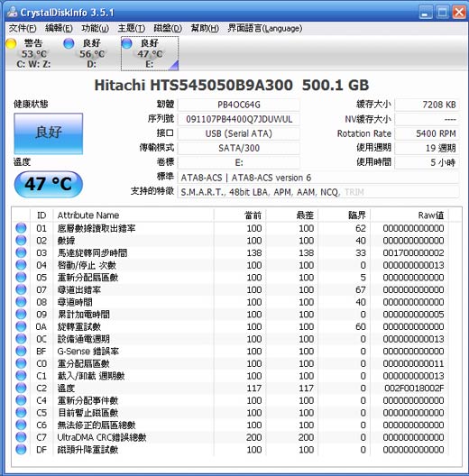Click status orb of attribute 07 row
Image resolution: width=469 pixels, height=476 pixels.
coord(21,289)
